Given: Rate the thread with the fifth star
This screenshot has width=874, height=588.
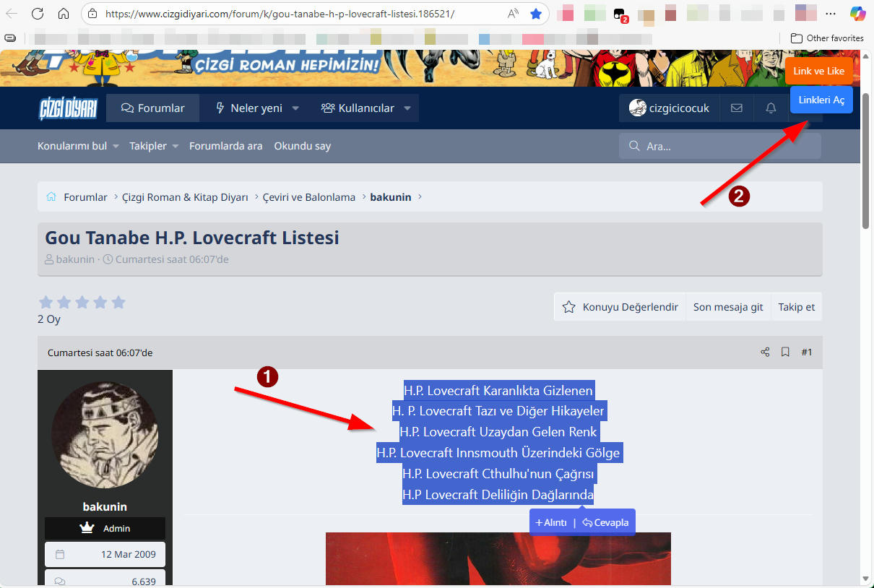Looking at the screenshot, I should [x=118, y=303].
